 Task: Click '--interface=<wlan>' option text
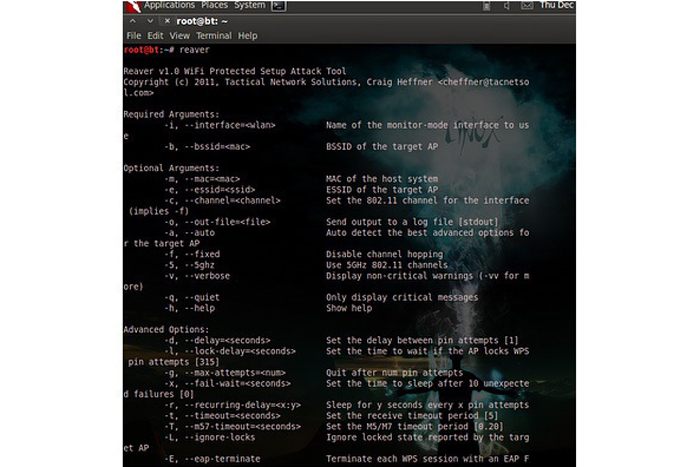pos(230,125)
